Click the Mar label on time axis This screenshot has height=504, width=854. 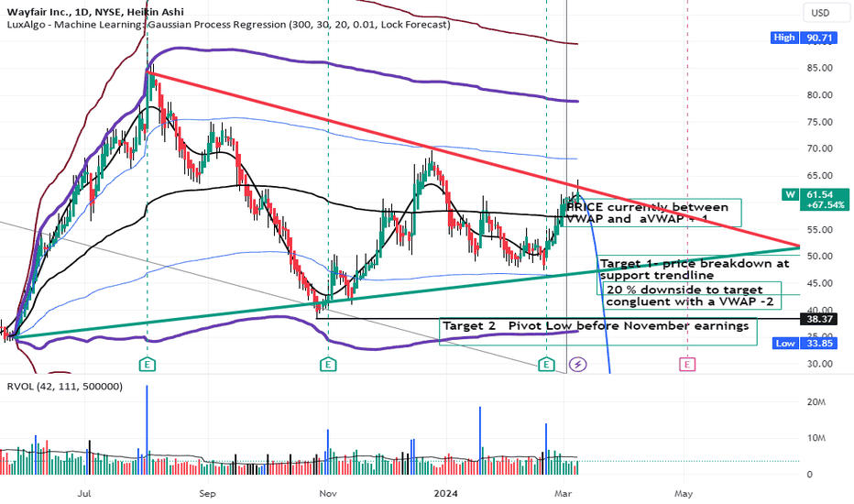click(x=564, y=494)
